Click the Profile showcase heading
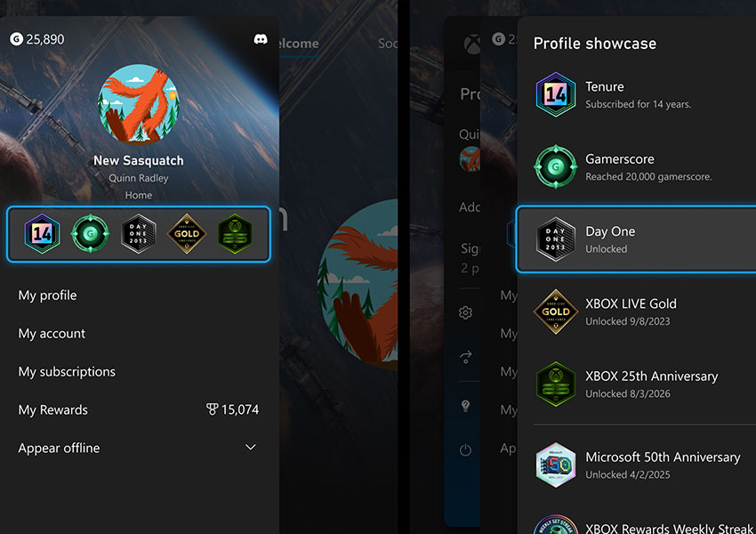Image resolution: width=756 pixels, height=534 pixels. [x=594, y=44]
